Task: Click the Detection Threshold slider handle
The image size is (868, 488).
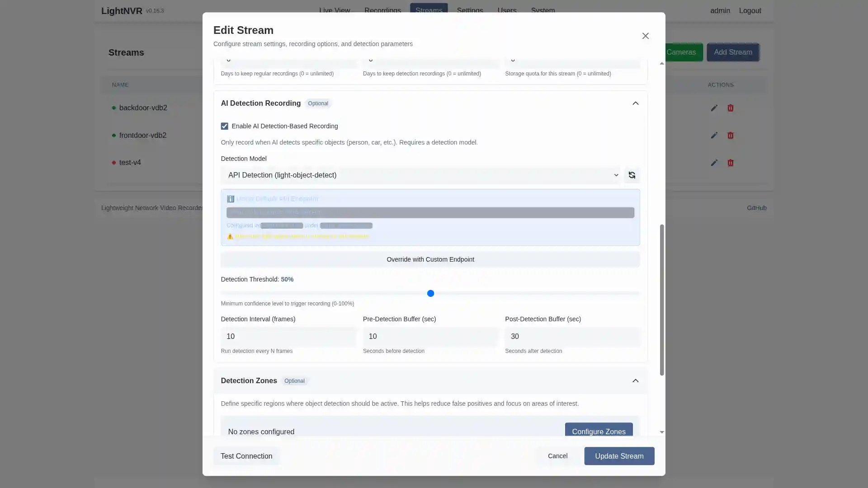Action: (430, 294)
